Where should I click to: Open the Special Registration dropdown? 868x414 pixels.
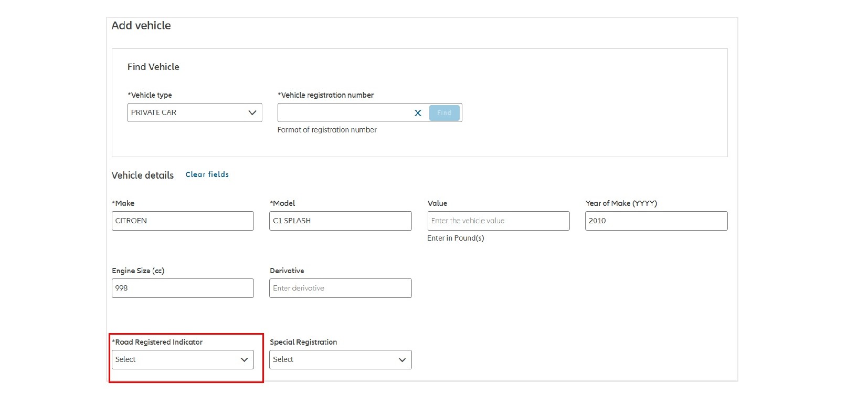(x=341, y=359)
